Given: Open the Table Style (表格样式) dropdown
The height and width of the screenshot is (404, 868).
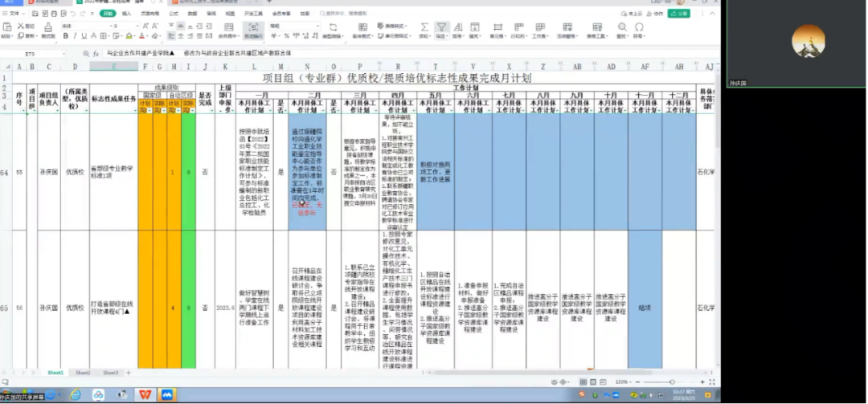Looking at the screenshot, I should tap(392, 26).
